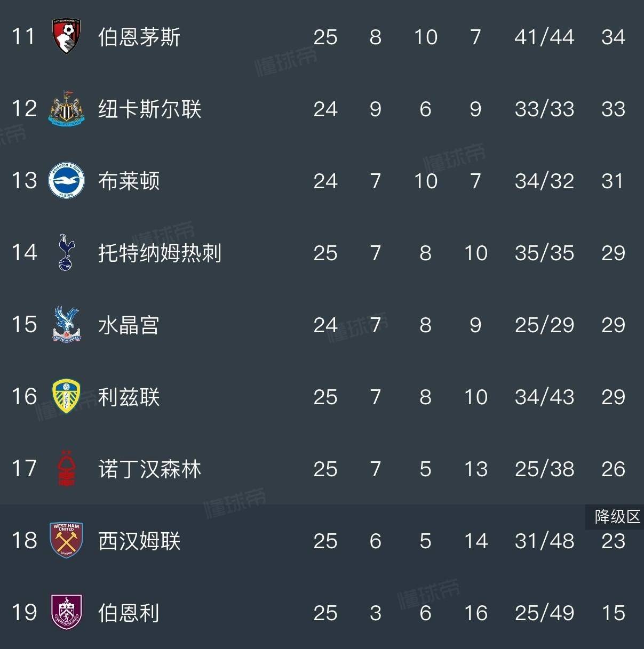Screen dimensions: 644x649
Task: Select the 诺丁汉森林 team name
Action: point(149,469)
